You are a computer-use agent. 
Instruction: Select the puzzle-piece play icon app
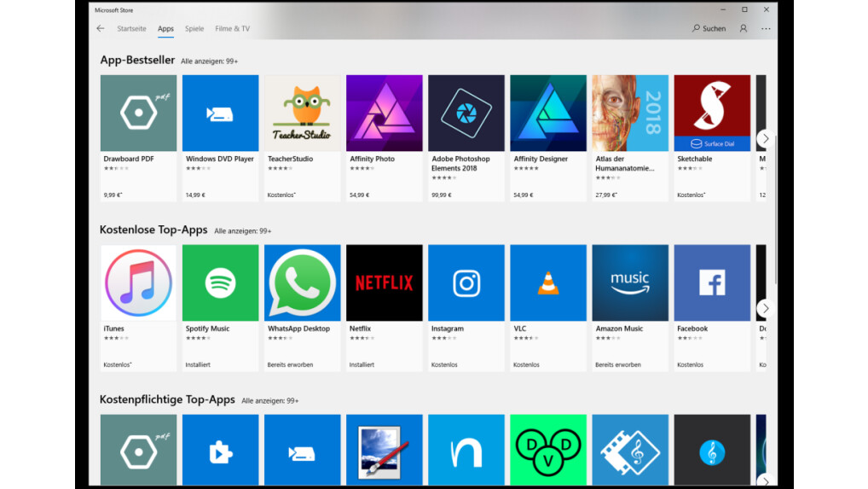[220, 451]
